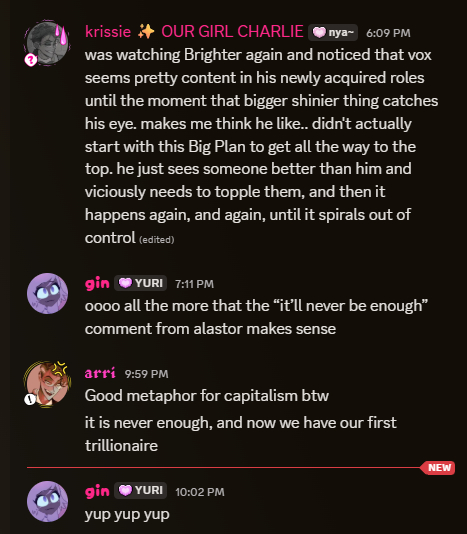This screenshot has width=467, height=534.
Task: Click the nya~ server tag badge
Action: pos(333,33)
